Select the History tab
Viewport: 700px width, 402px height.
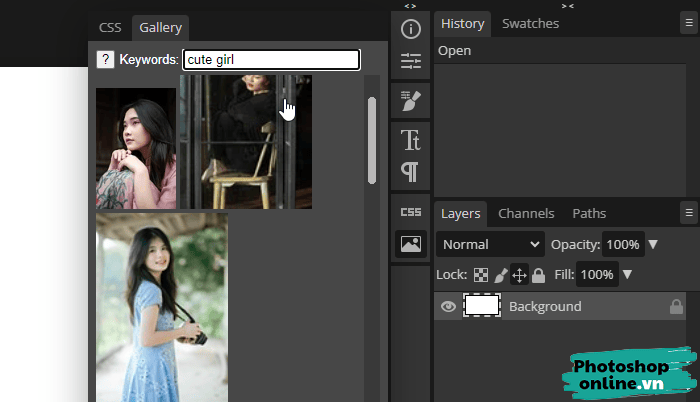[x=462, y=24]
